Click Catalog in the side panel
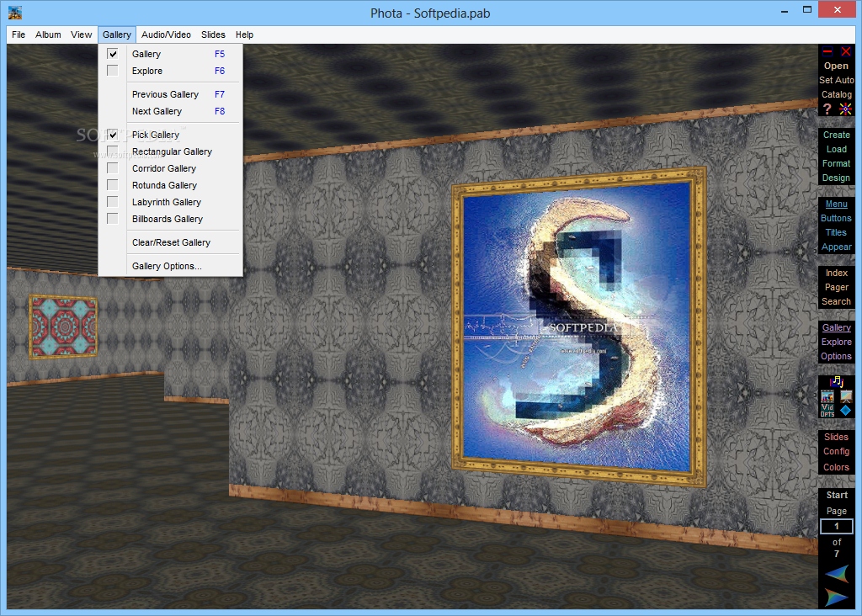 (836, 94)
